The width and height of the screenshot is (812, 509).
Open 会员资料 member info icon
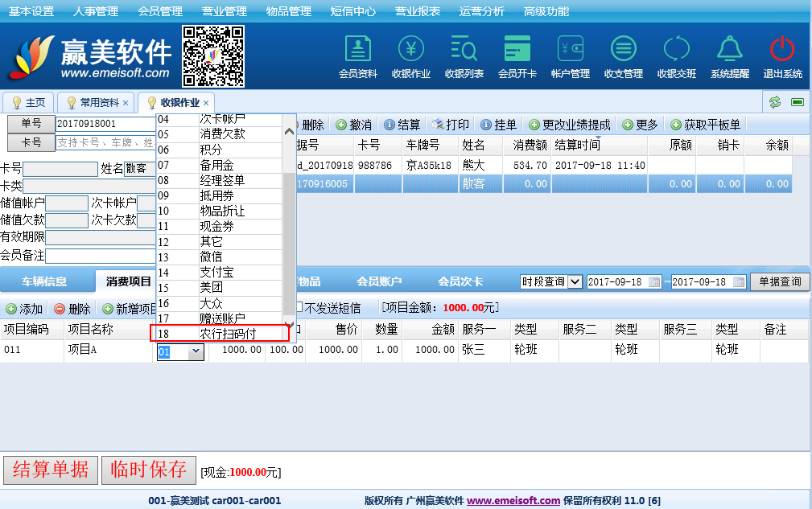point(357,50)
